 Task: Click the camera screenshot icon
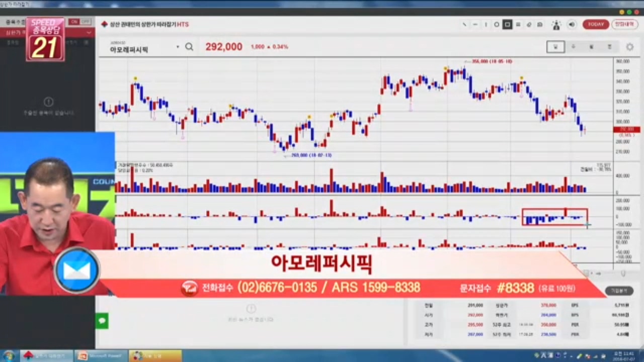[540, 25]
